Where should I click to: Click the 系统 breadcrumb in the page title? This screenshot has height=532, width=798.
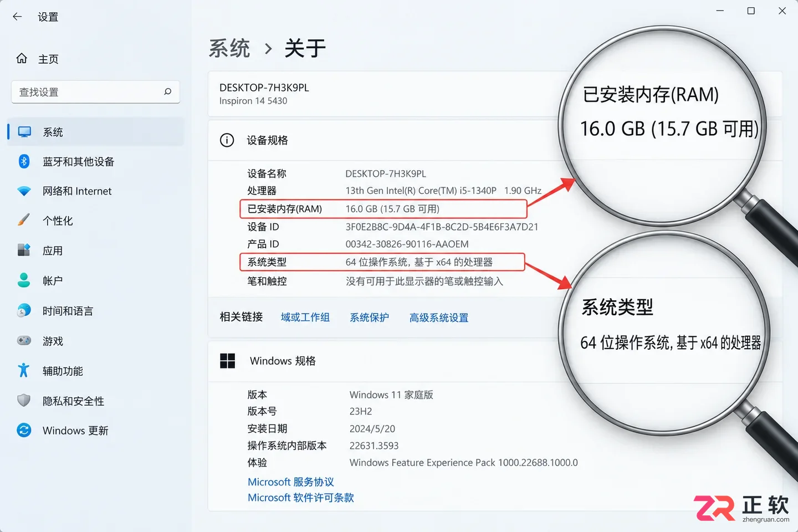pos(229,48)
